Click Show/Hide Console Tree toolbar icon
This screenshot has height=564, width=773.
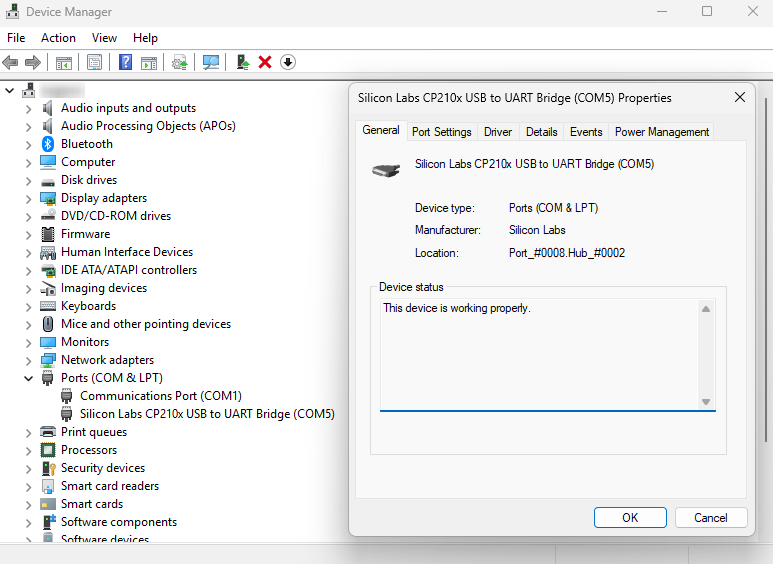point(64,63)
